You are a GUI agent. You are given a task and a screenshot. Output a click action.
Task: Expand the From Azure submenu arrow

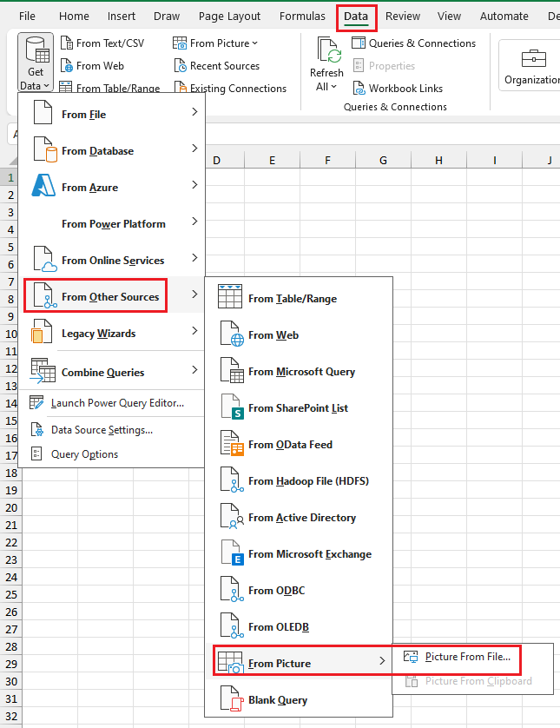(x=194, y=185)
